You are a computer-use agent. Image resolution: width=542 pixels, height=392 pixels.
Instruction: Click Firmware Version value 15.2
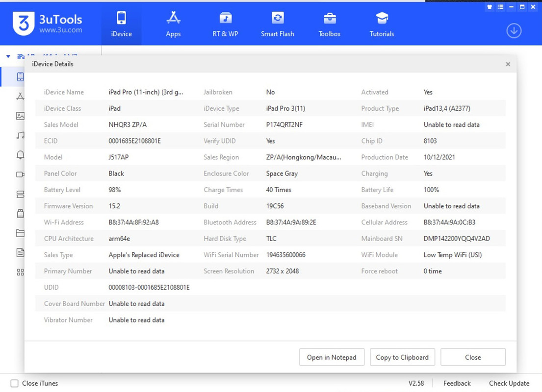point(114,206)
